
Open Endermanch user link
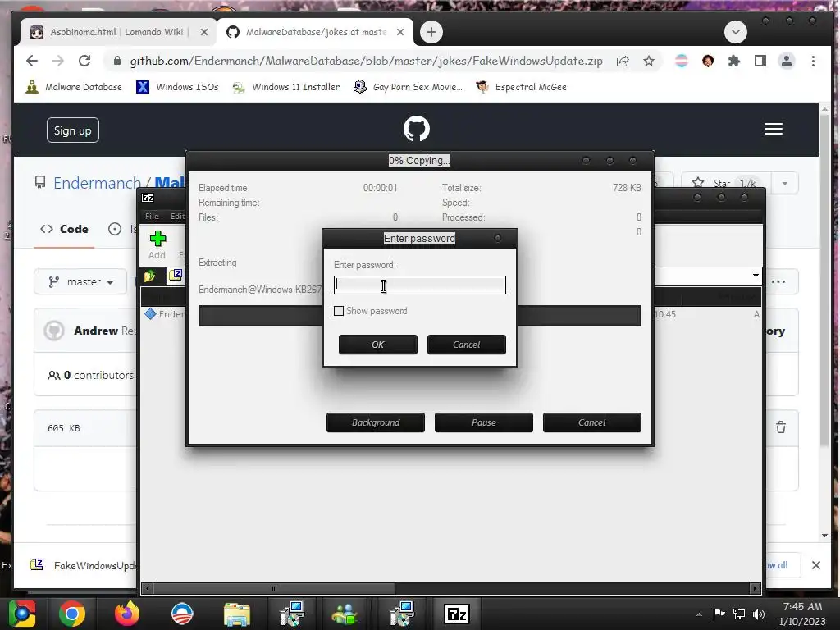97,183
